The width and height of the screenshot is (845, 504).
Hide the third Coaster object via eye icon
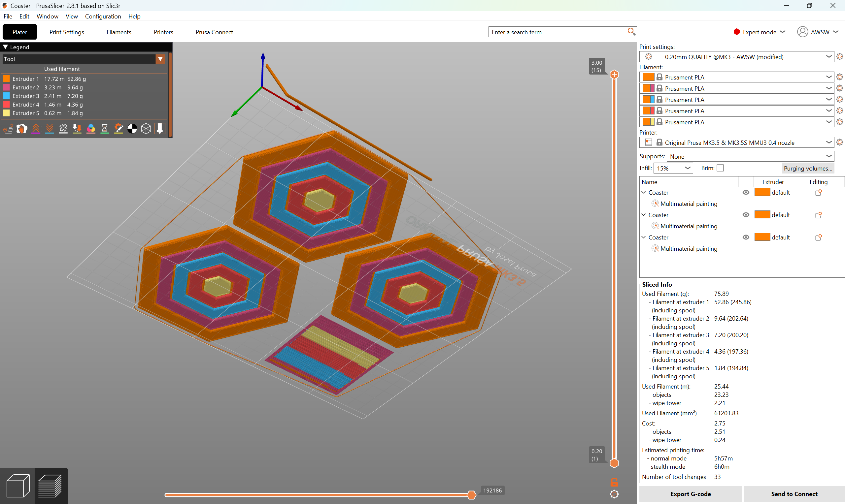(x=746, y=237)
